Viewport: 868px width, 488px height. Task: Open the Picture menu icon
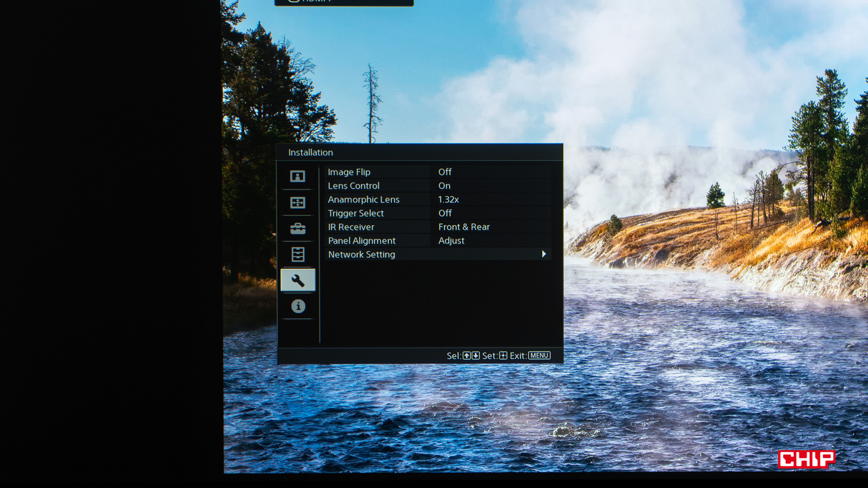tap(297, 176)
